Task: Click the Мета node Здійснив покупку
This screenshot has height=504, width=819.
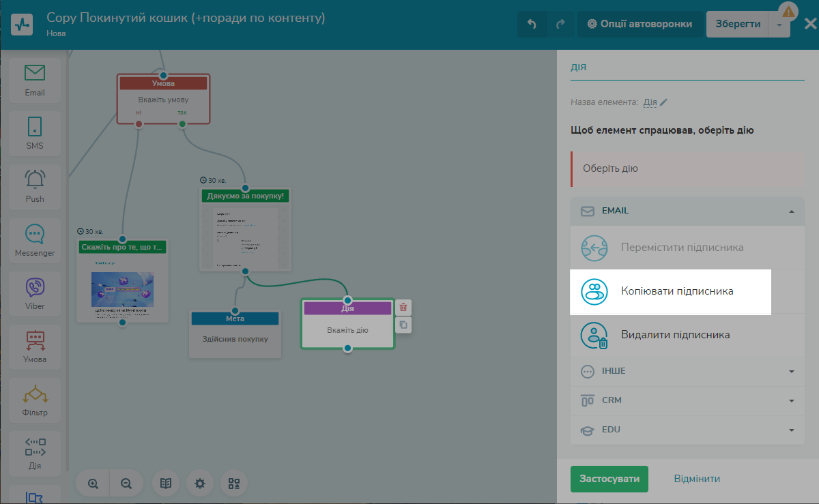Action: (x=235, y=333)
